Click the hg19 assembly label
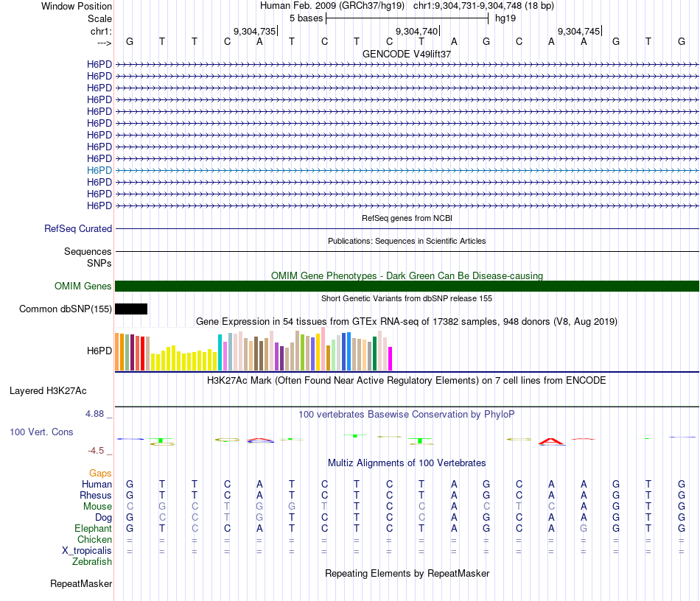700x601 pixels. point(505,18)
